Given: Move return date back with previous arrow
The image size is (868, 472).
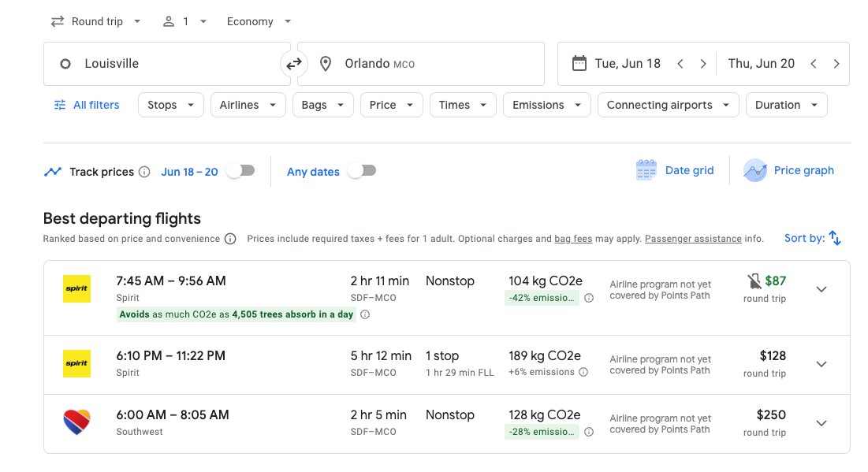Looking at the screenshot, I should 814,64.
